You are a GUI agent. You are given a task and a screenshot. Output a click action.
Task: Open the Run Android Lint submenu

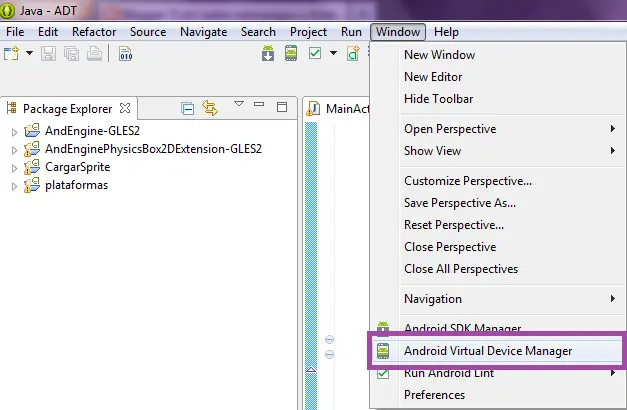coord(497,373)
